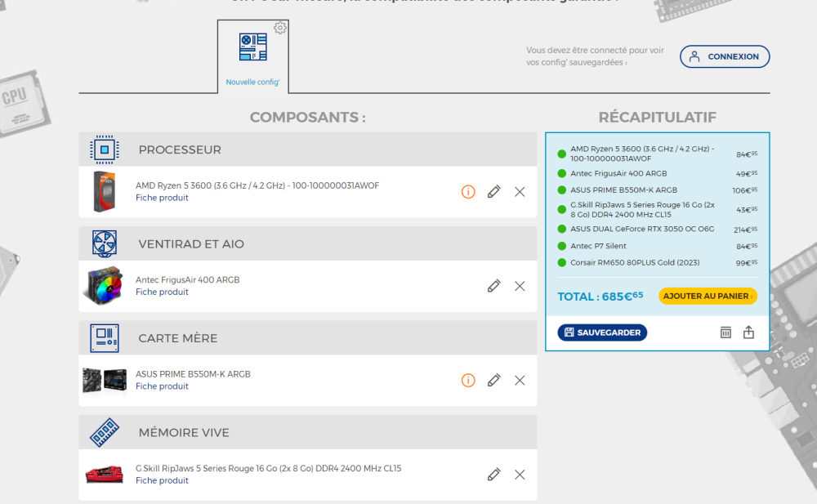817x504 pixels.
Task: Click the 'Vous devez être connecté' saved configs text
Action: [x=595, y=56]
